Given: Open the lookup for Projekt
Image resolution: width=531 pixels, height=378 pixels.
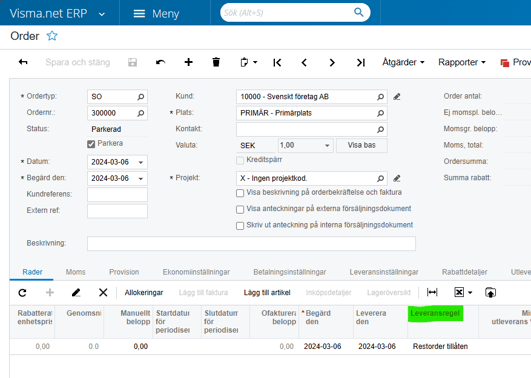Looking at the screenshot, I should coord(380,178).
